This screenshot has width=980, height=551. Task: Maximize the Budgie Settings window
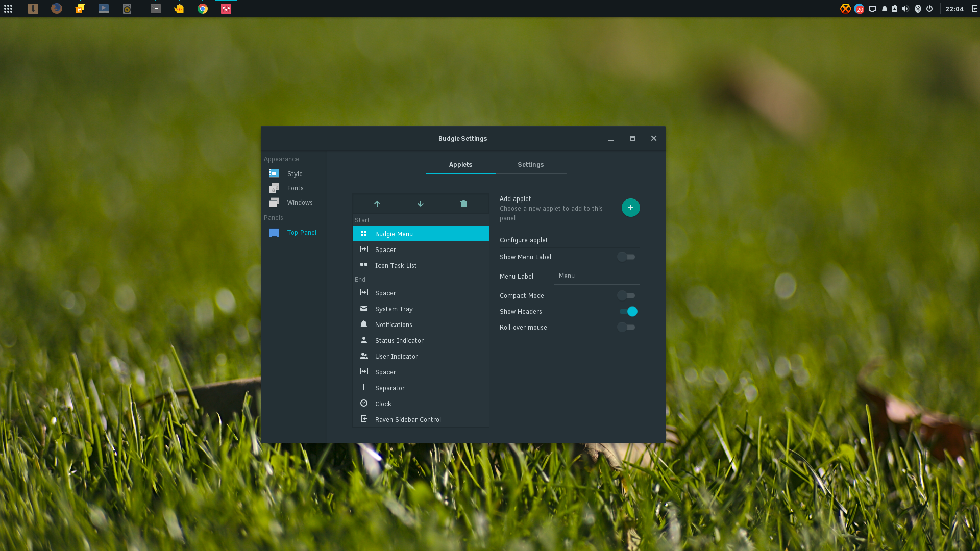(632, 138)
